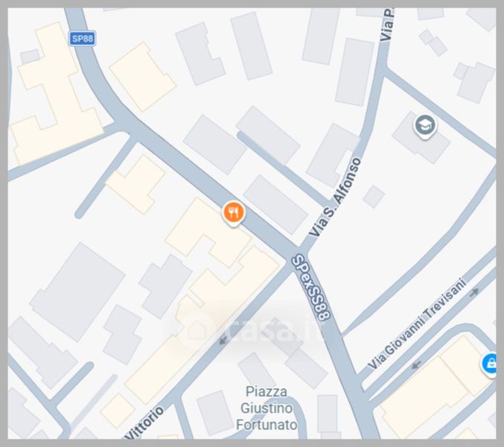Image resolution: width=504 pixels, height=447 pixels.
Task: Open the school graduation cap marker
Action: point(425,126)
